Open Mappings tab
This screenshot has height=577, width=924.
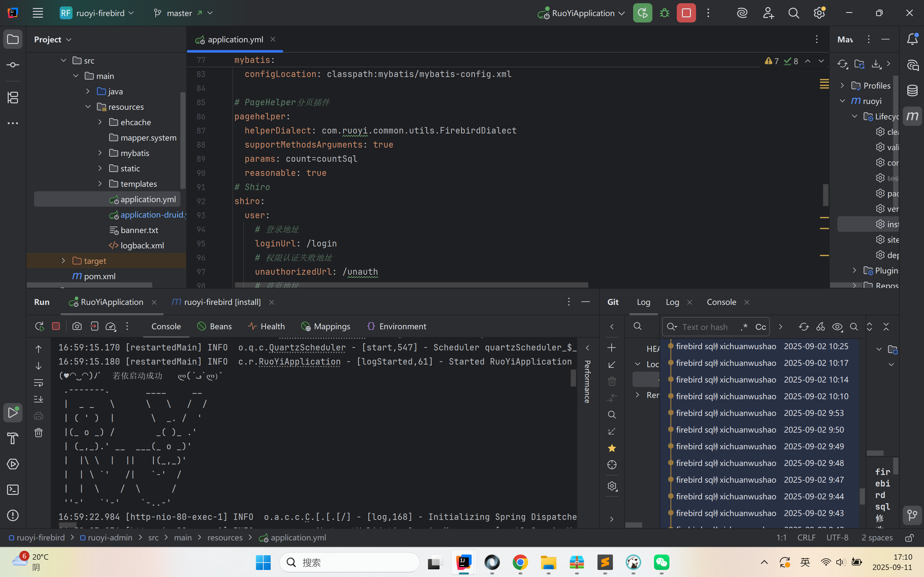[x=326, y=326]
